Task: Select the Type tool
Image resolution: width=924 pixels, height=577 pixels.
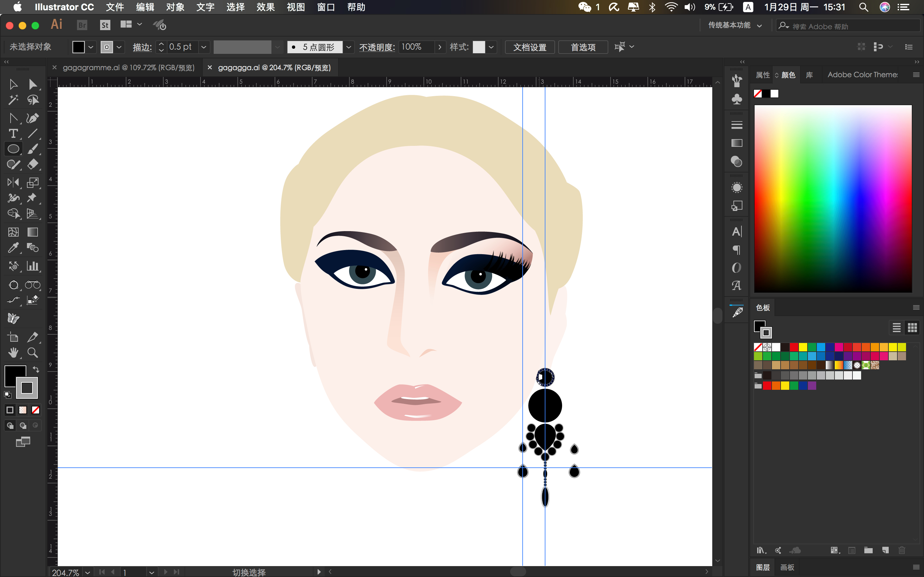Action: (13, 134)
